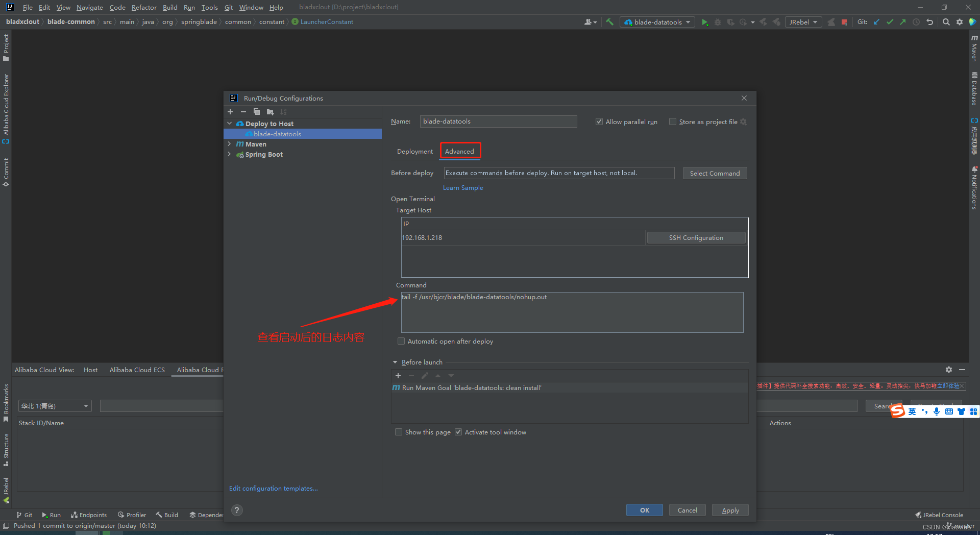Screen dimensions: 980x535
Task: Check the Show this page option
Action: tap(399, 432)
